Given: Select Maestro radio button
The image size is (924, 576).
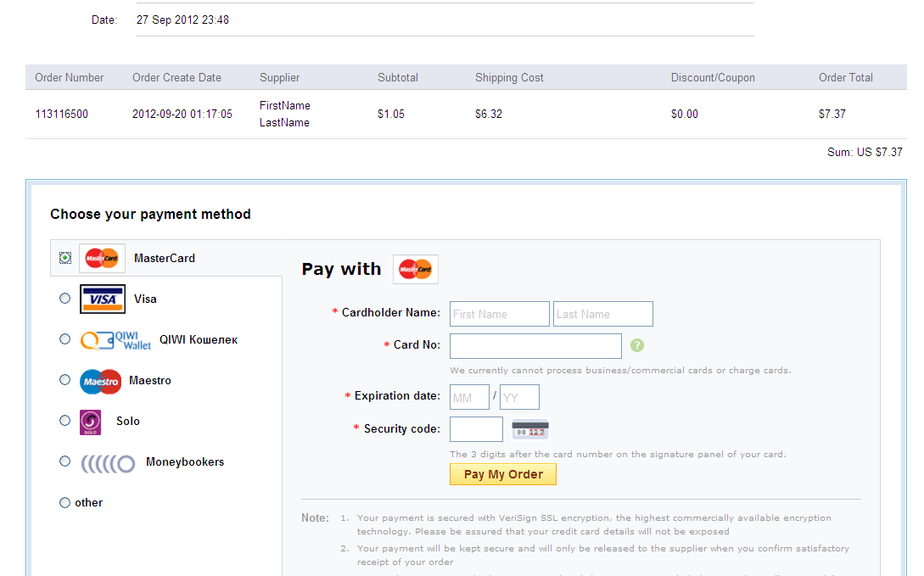Looking at the screenshot, I should click(64, 380).
